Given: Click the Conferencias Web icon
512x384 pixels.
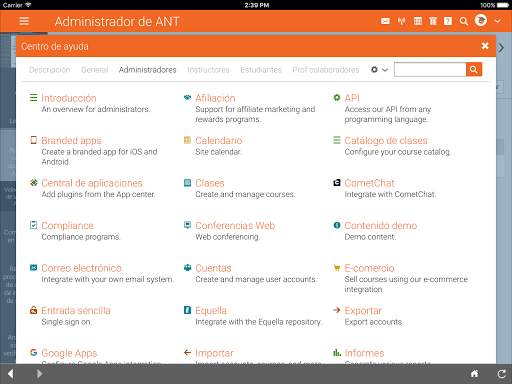Looking at the screenshot, I should coord(187,225).
